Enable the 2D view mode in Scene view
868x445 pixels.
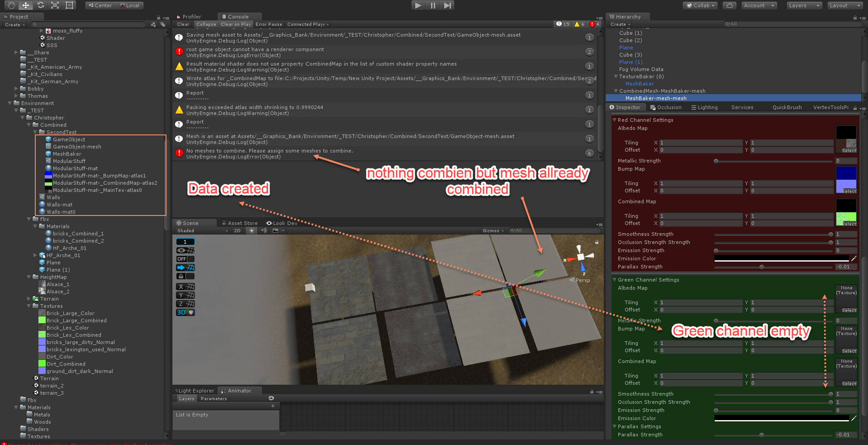point(237,230)
